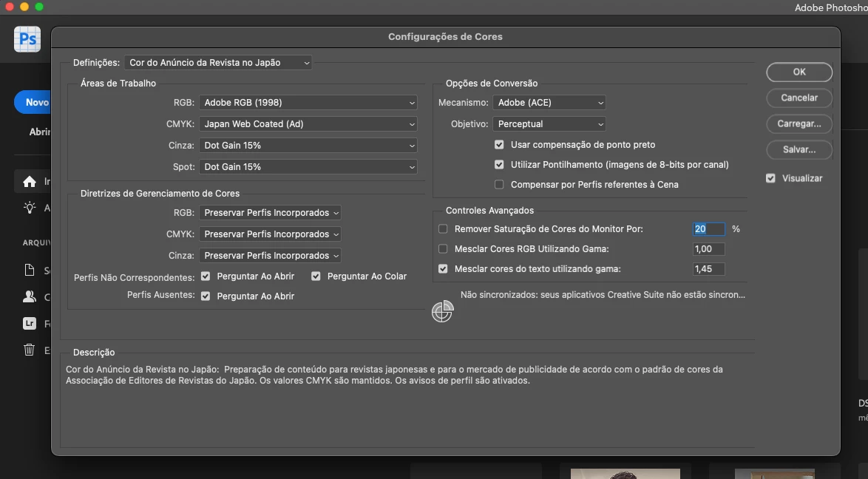Open Objetivo Perceptual dropdown
The height and width of the screenshot is (479, 868).
pyautogui.click(x=549, y=124)
